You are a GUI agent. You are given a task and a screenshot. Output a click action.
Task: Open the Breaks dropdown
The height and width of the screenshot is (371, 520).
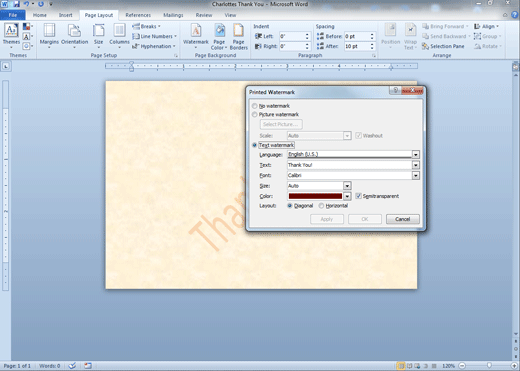point(146,26)
